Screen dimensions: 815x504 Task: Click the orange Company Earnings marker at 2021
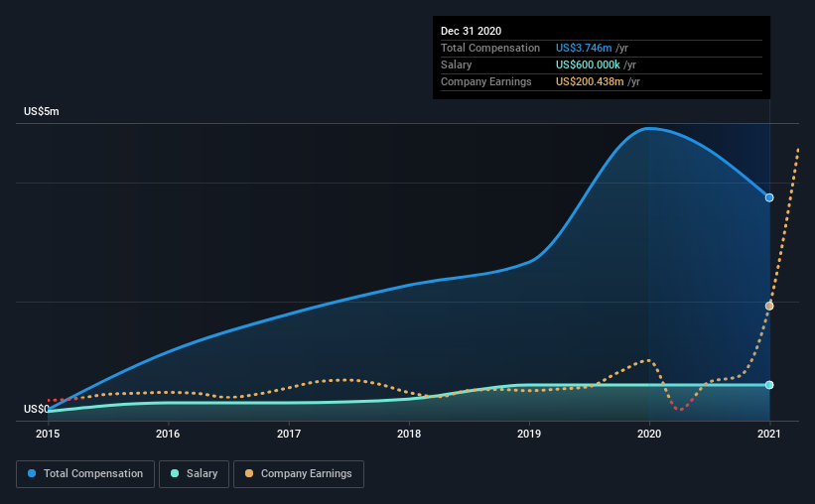769,306
